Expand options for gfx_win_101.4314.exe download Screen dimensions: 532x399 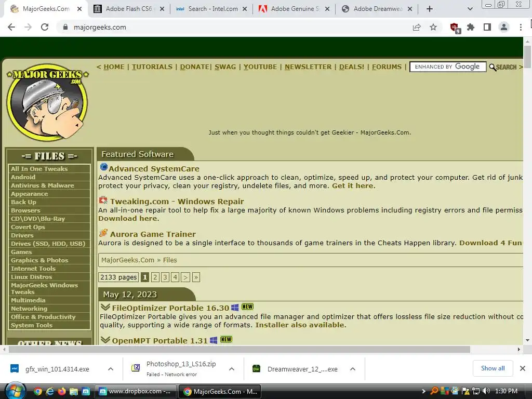click(111, 369)
